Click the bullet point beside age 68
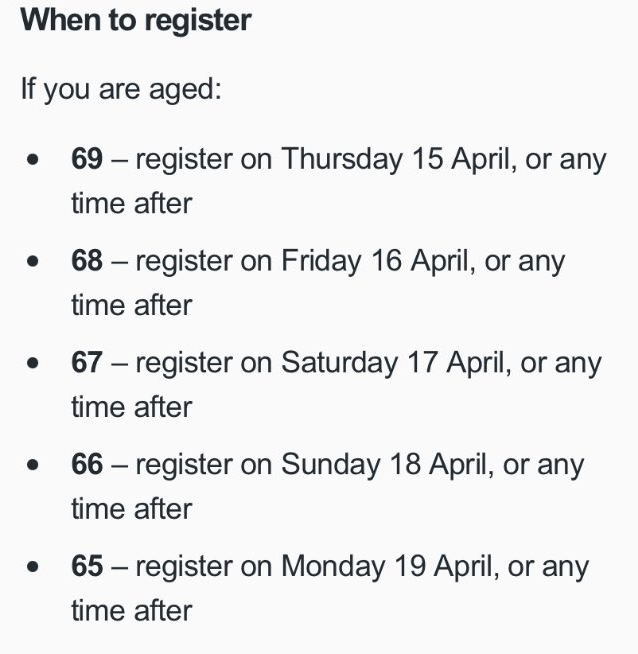The image size is (638, 654). (x=33, y=261)
